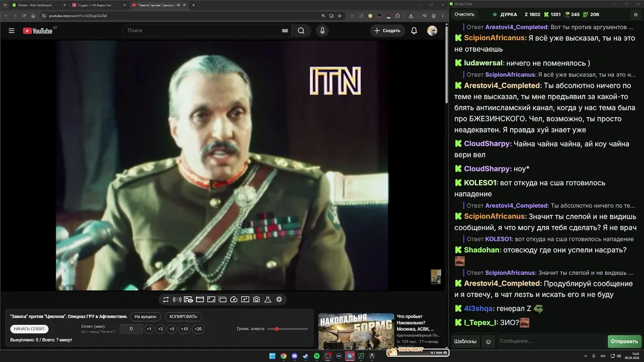Screen dimensions: 644x362
Task: Click the dashed window icon in the toolbar
Action: pyautogui.click(x=222, y=300)
